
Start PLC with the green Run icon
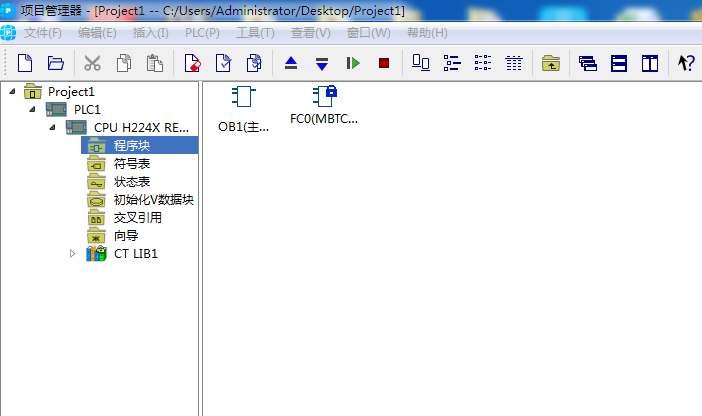pyautogui.click(x=353, y=63)
